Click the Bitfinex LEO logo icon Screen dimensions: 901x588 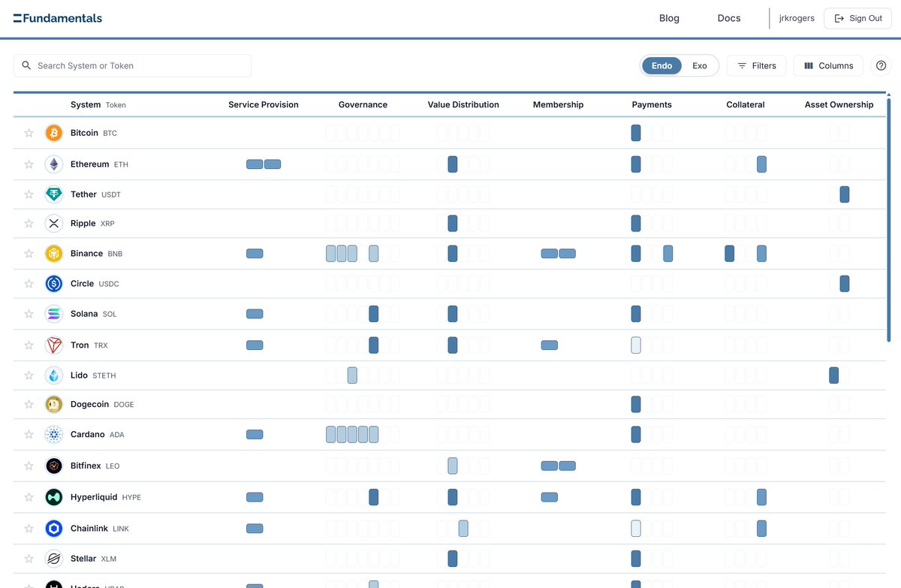(x=54, y=466)
